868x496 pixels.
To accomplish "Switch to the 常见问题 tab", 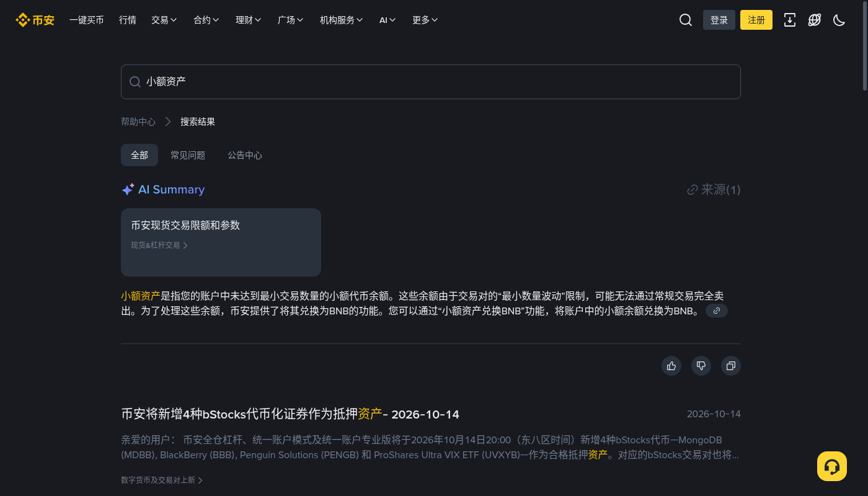I will pyautogui.click(x=188, y=155).
